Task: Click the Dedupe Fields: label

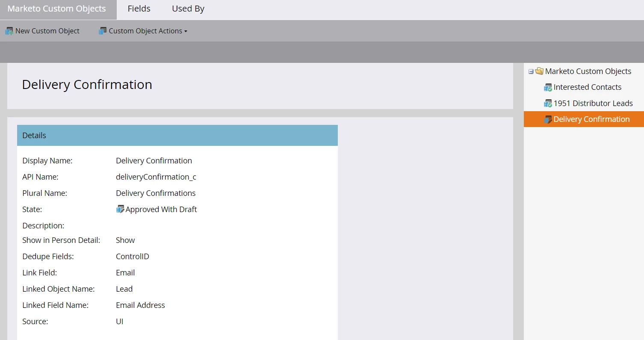Action: pyautogui.click(x=48, y=257)
